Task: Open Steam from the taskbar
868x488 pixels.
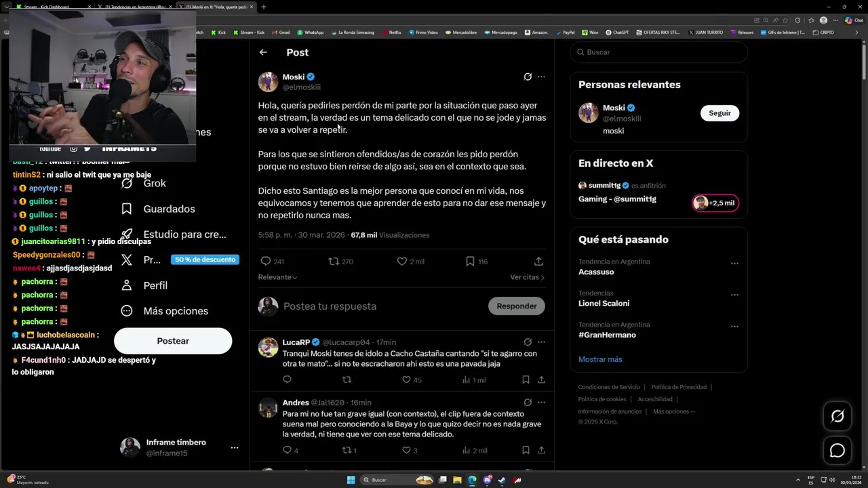Action: (501, 480)
